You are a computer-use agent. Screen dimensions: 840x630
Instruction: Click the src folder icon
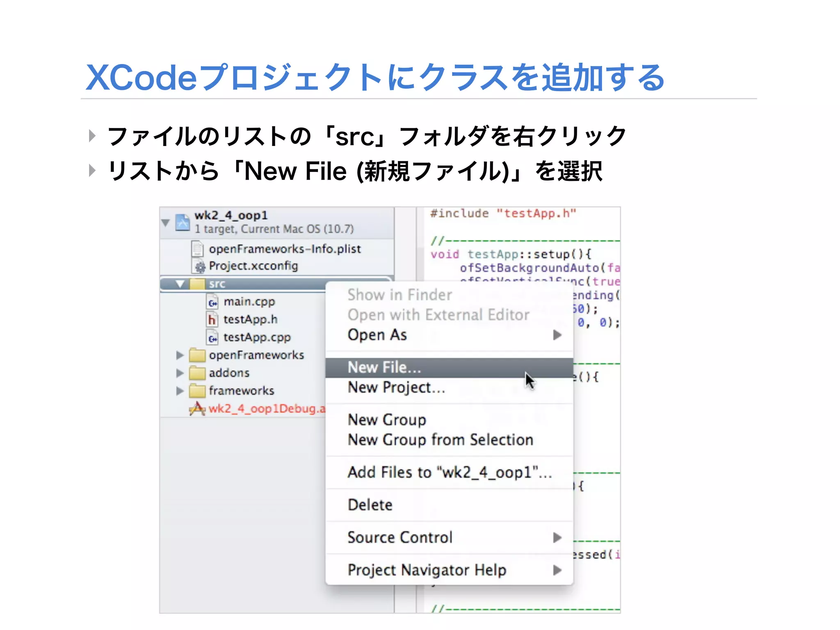pos(197,284)
